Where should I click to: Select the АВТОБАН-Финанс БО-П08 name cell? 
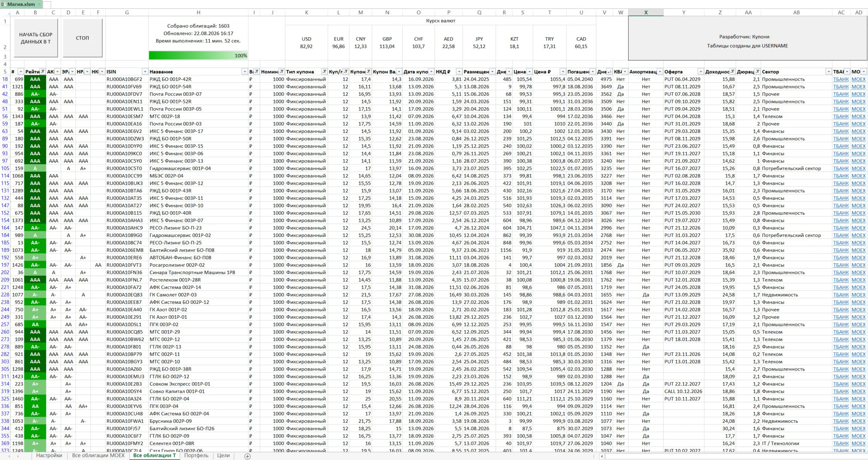pos(198,258)
